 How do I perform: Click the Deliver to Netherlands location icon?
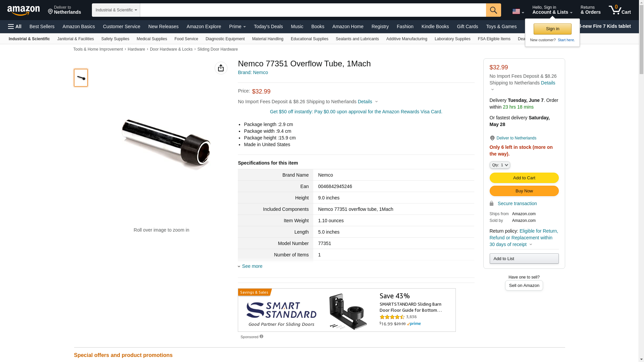[492, 138]
